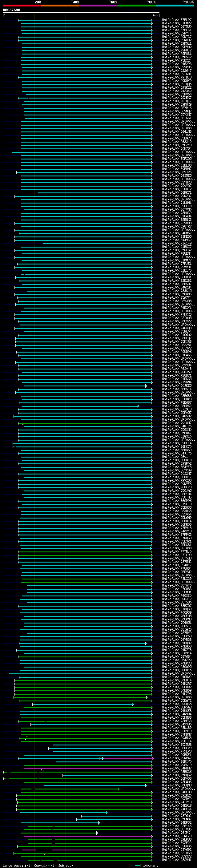Select the UniRef100_Q8T6A2 label
Viewport: 197px width, 868px height.
tap(177, 816)
